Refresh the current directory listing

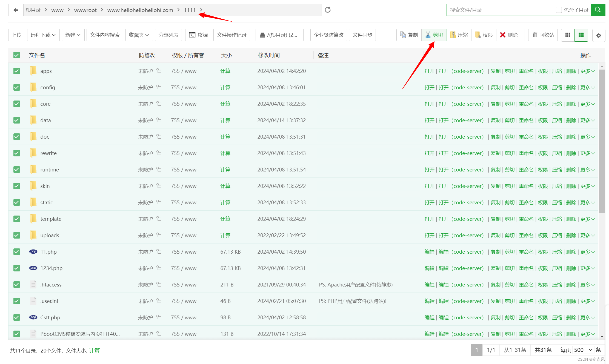(x=328, y=10)
